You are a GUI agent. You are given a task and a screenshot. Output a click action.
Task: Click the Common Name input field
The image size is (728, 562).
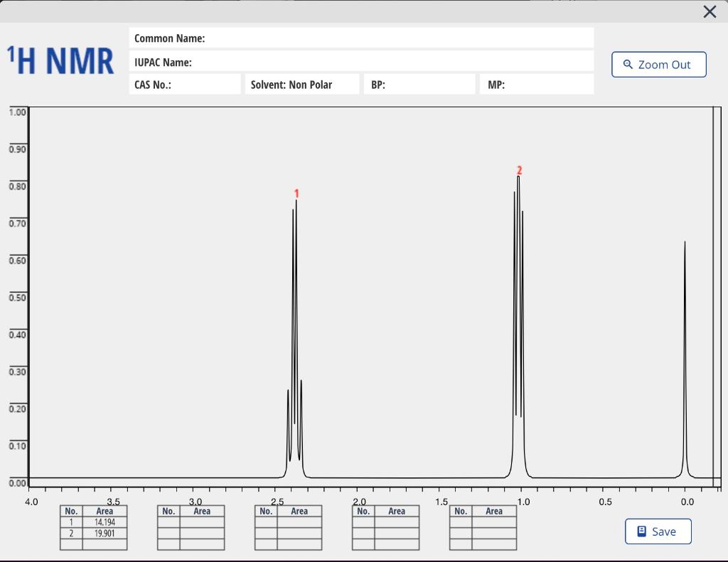tap(361, 38)
